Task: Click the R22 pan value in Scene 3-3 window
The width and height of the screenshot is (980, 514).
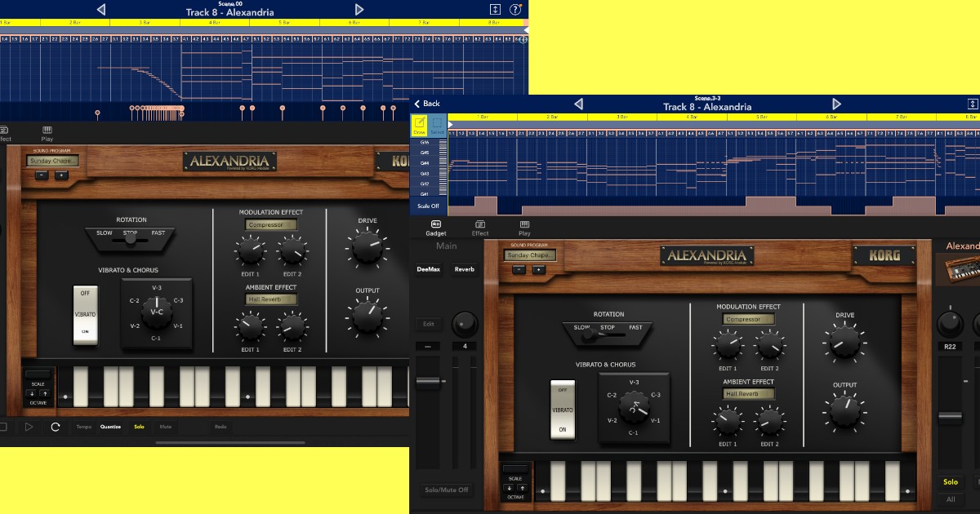Action: click(x=951, y=346)
